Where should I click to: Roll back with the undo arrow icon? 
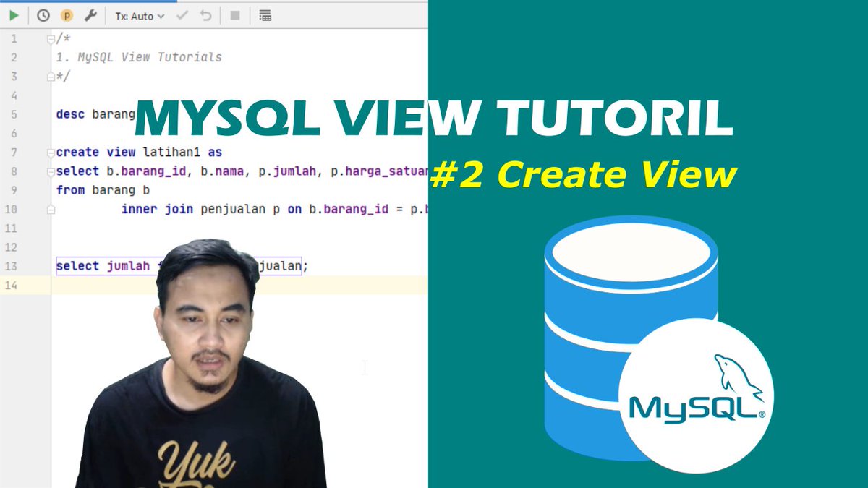click(x=205, y=15)
